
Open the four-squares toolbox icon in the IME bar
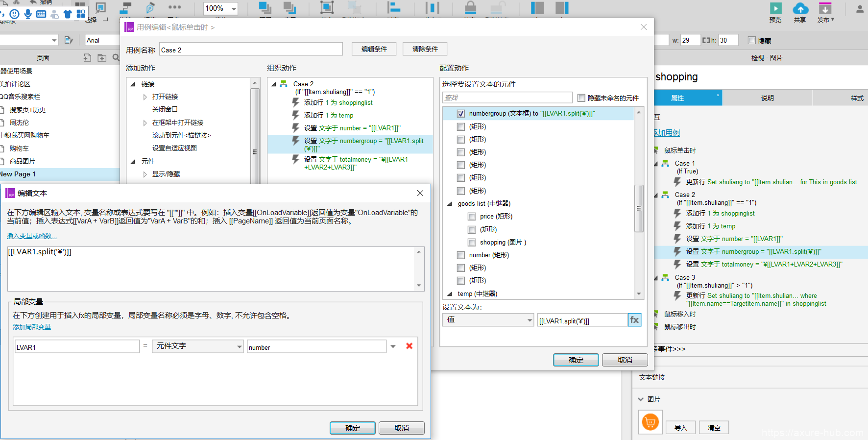pyautogui.click(x=81, y=14)
